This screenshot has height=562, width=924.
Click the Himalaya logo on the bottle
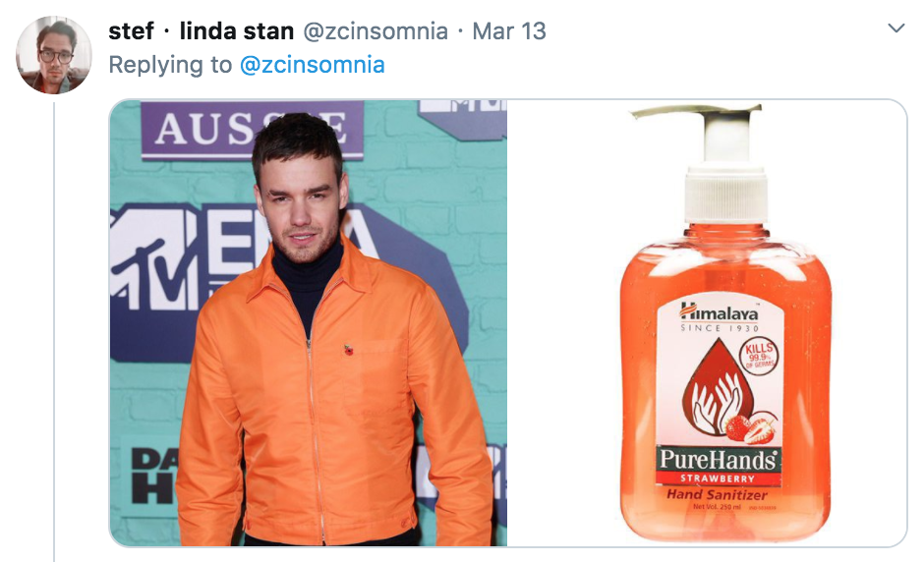[719, 311]
